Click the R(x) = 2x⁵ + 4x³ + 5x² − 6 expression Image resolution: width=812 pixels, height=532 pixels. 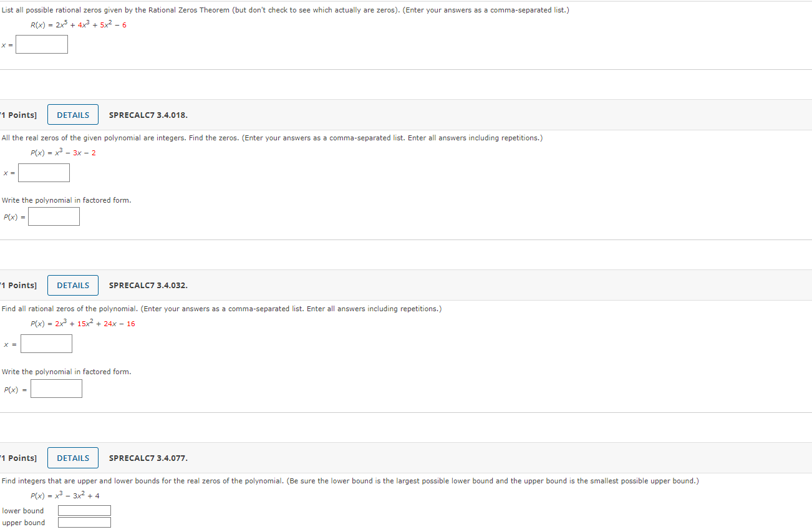[79, 25]
